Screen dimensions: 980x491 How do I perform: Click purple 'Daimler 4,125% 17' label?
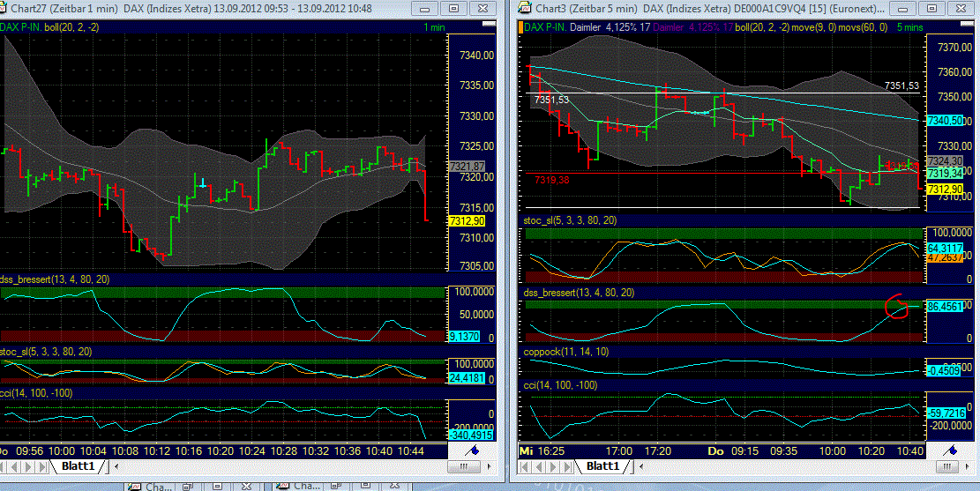[x=692, y=26]
